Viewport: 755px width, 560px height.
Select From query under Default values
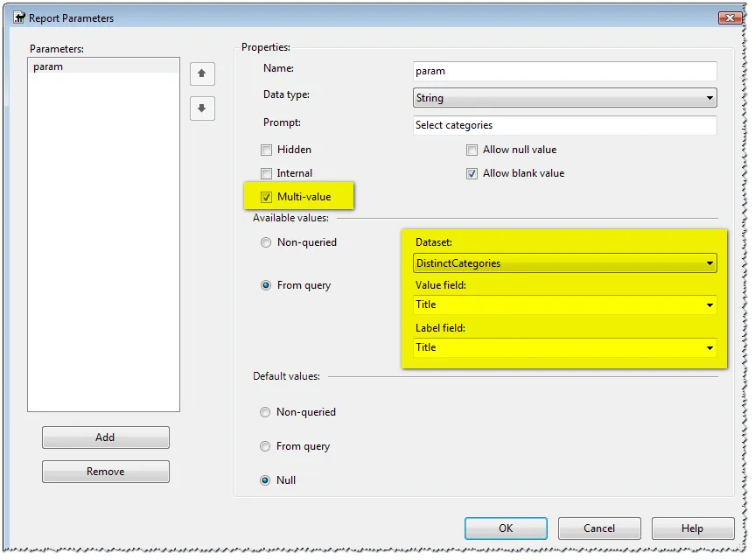266,446
